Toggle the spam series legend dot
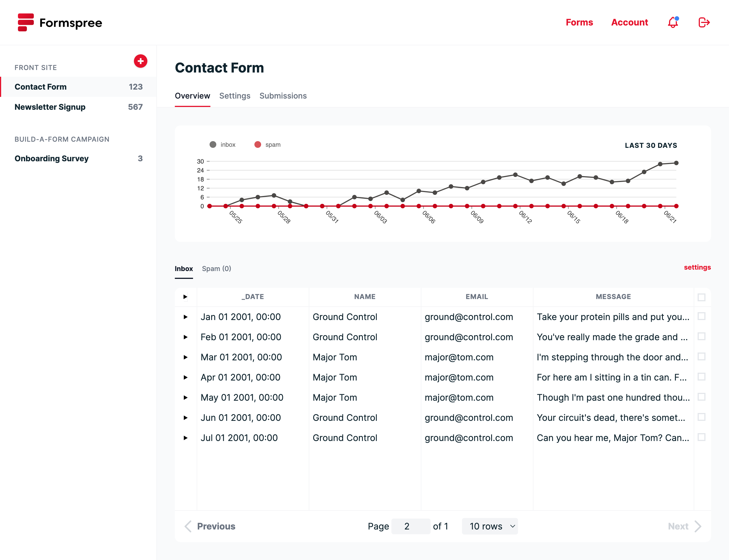Image resolution: width=729 pixels, height=560 pixels. [258, 144]
